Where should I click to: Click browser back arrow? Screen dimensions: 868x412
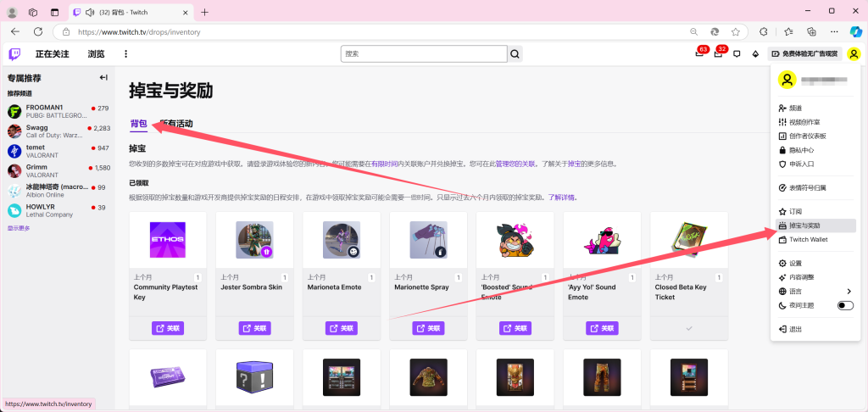pos(15,31)
